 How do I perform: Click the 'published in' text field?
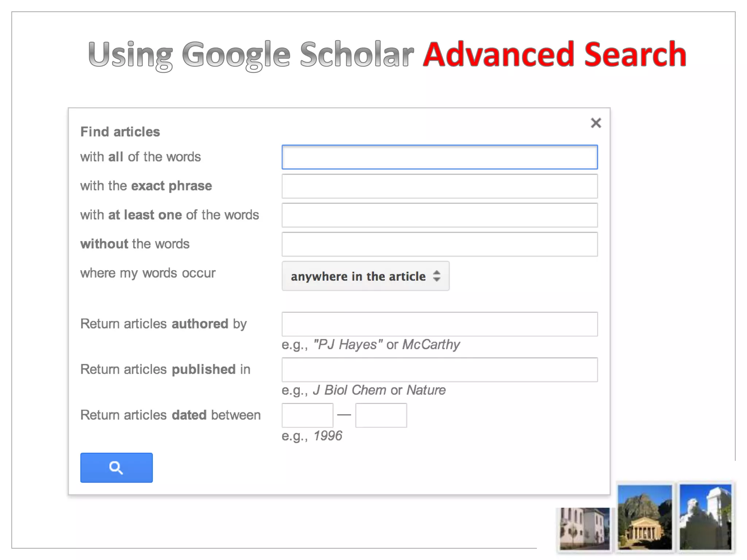pos(439,370)
